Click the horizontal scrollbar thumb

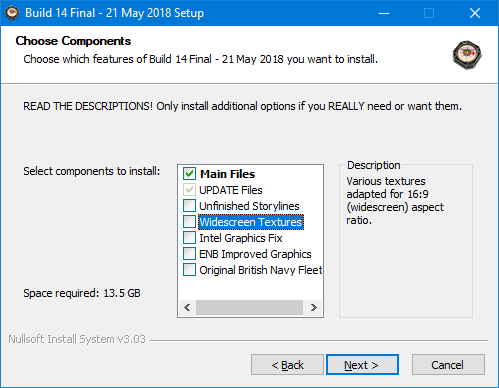[x=249, y=307]
